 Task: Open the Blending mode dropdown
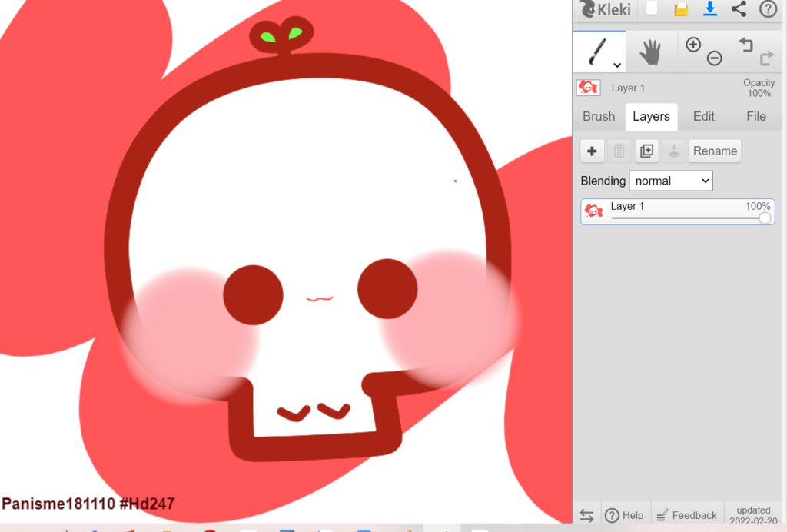(670, 181)
